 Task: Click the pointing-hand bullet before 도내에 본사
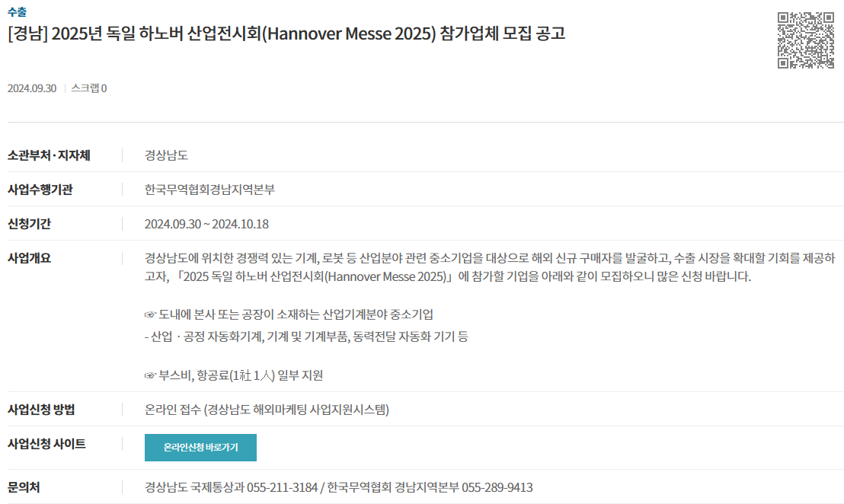point(150,314)
